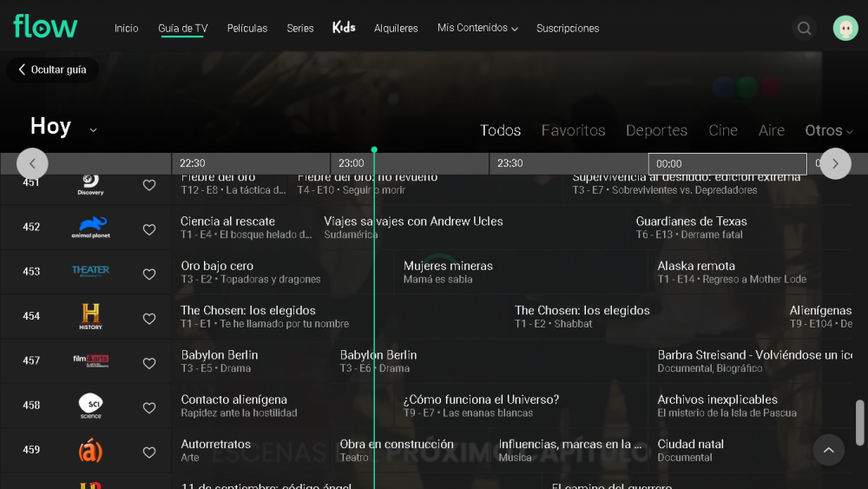Favorite channel 452 with heart icon
Viewport: 868px width, 489px height.
pos(149,229)
